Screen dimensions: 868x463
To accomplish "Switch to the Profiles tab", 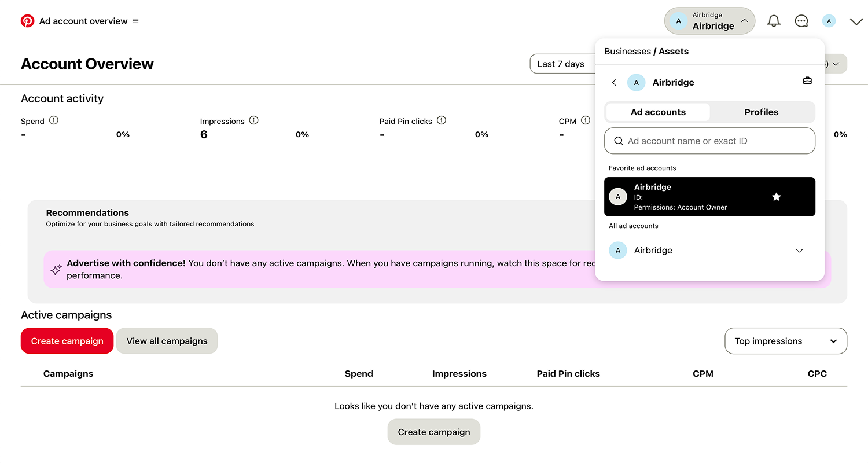I will 762,112.
